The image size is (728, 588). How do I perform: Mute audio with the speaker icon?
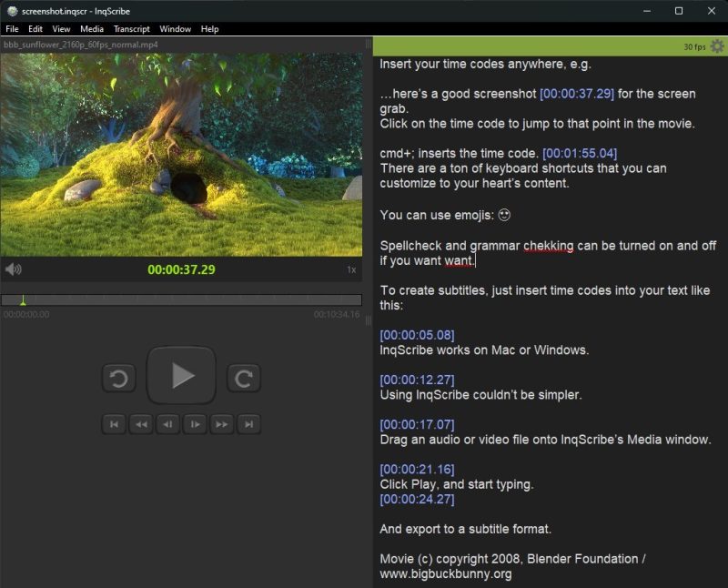[13, 269]
